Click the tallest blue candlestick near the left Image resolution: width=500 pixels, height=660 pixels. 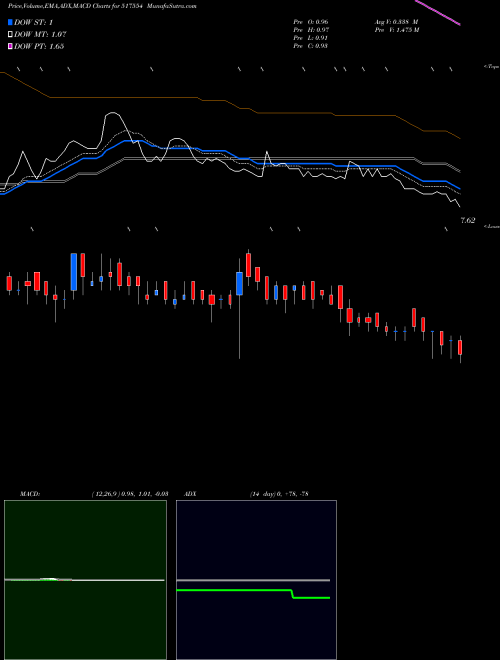(74, 272)
